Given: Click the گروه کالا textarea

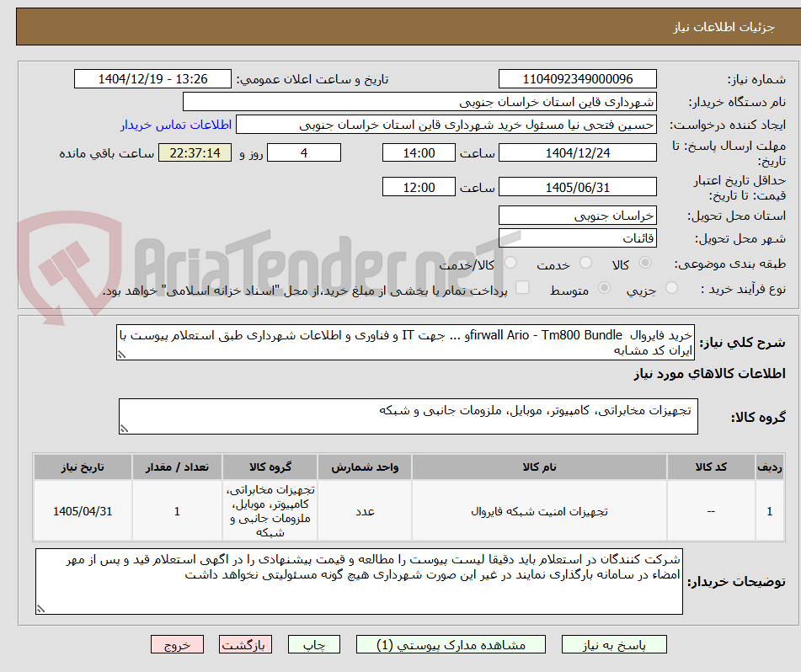Looking at the screenshot, I should click(x=409, y=417).
